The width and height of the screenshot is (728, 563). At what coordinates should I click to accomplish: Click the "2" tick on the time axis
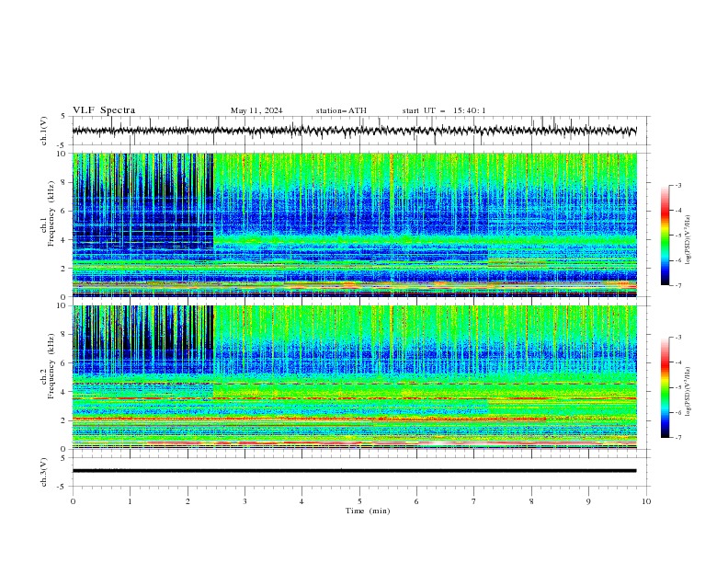(188, 501)
